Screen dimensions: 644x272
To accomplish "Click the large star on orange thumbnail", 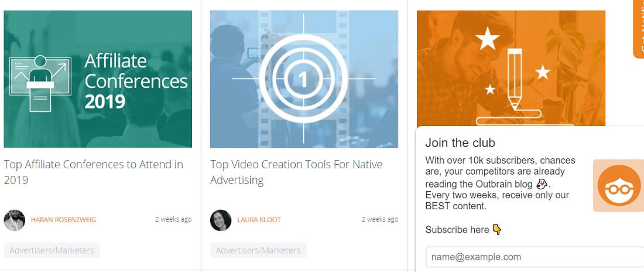I will coord(487,40).
